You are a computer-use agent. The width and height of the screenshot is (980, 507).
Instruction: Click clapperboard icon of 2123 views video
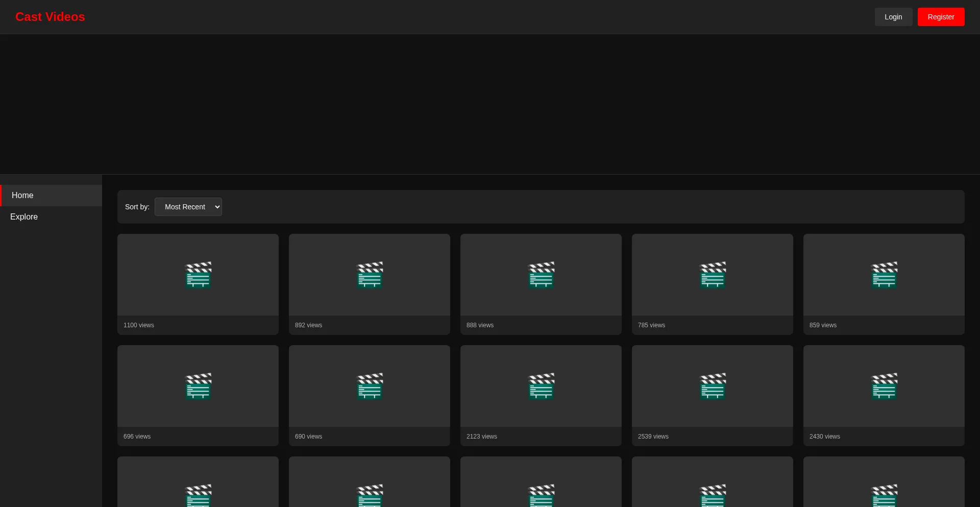pos(541,387)
